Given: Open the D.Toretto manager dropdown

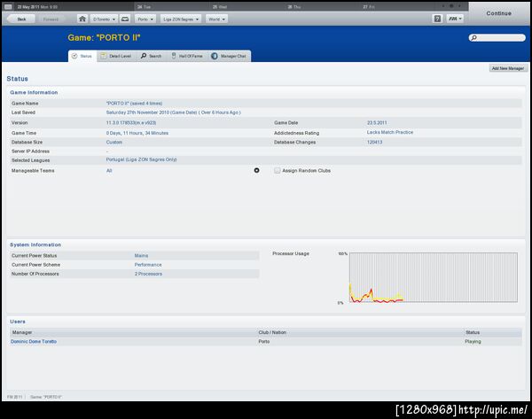Looking at the screenshot, I should pyautogui.click(x=104, y=19).
